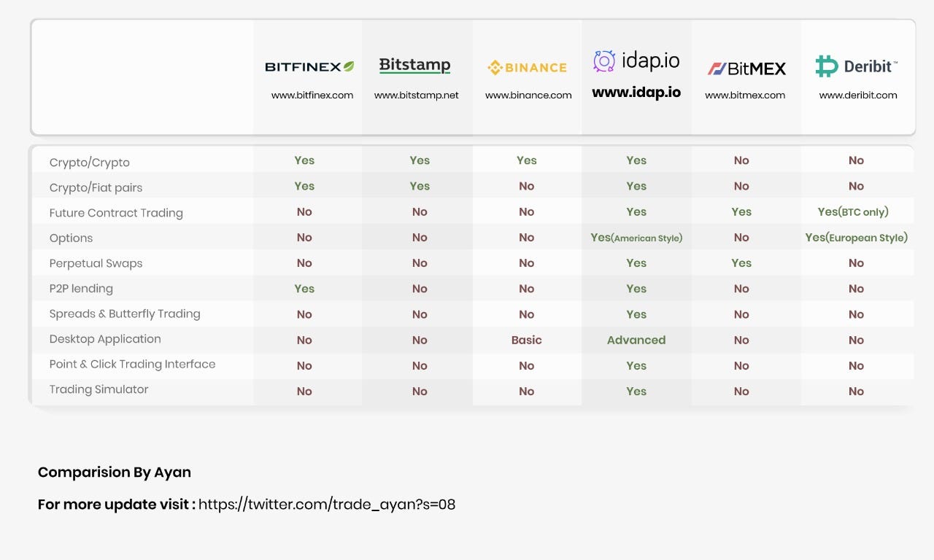Open the www.bitfinex.com link
Screen dimensions: 934x560
click(x=312, y=95)
